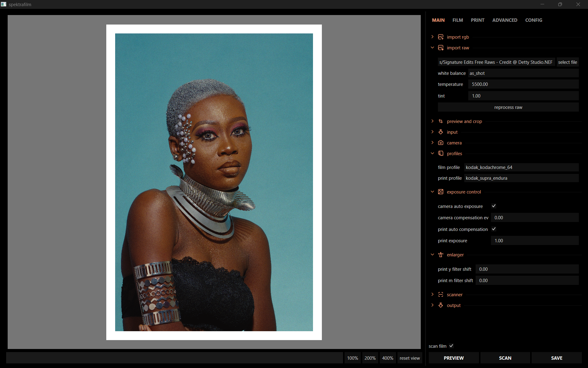Open the film profile dropdown
Image resolution: width=588 pixels, height=368 pixels.
(x=521, y=167)
